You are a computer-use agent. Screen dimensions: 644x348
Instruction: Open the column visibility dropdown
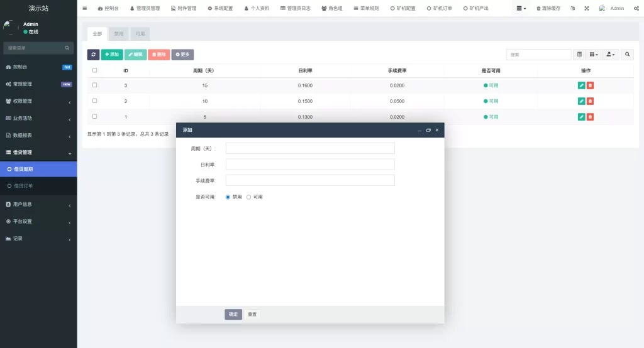click(x=594, y=54)
